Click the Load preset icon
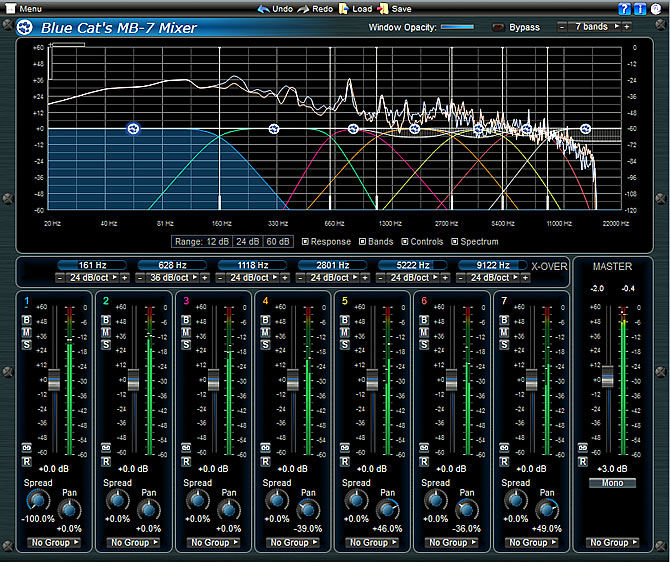The image size is (670, 562). (344, 9)
